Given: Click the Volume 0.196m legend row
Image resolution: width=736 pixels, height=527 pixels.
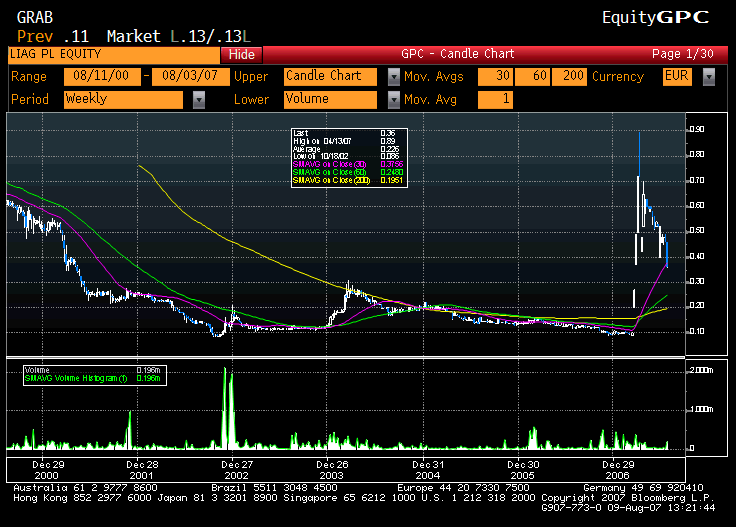Looking at the screenshot, I should (94, 370).
